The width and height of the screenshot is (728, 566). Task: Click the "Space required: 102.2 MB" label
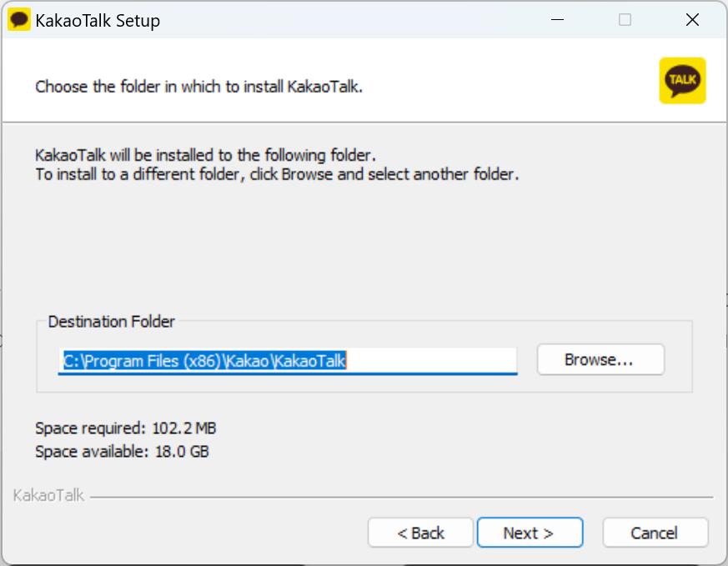(126, 428)
